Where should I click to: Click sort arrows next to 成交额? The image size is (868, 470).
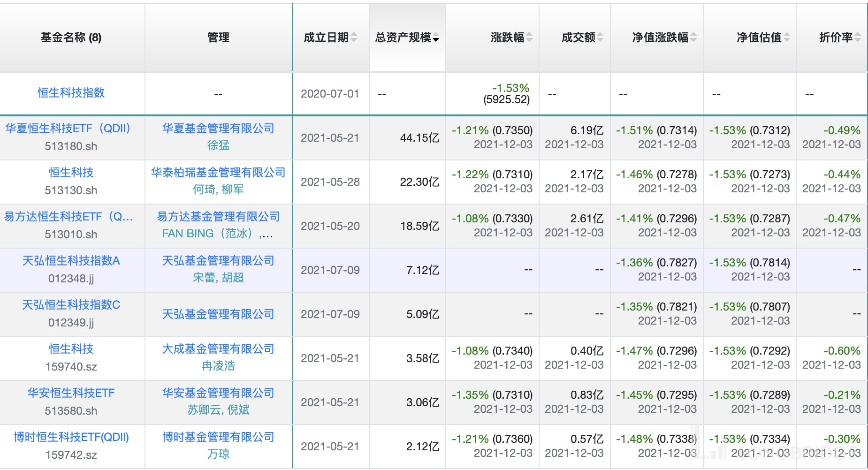click(x=600, y=38)
